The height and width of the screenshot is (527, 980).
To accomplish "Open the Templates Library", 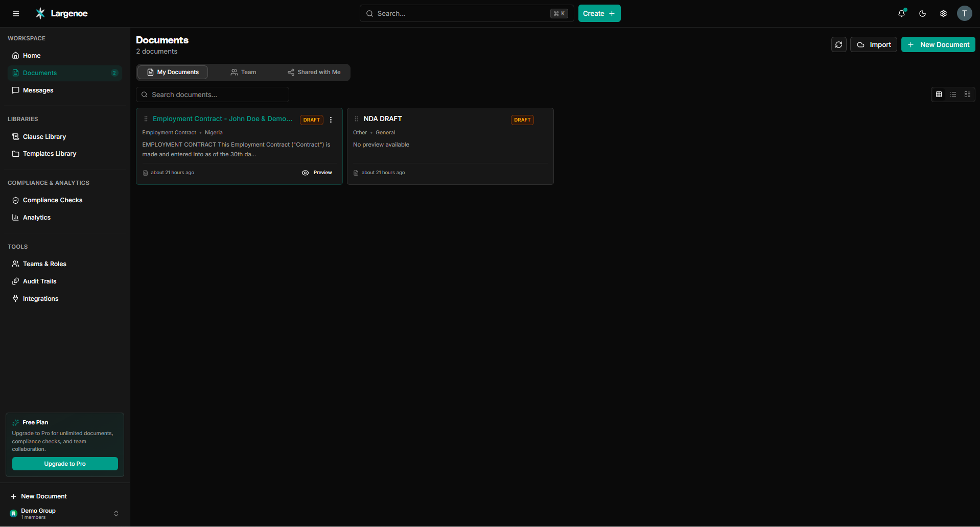I will [x=49, y=153].
